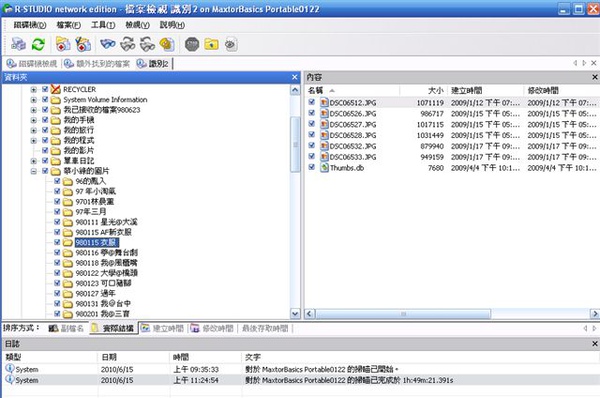Click the DSC06527.JPG file icon
The height and width of the screenshot is (398, 600).
coord(324,124)
